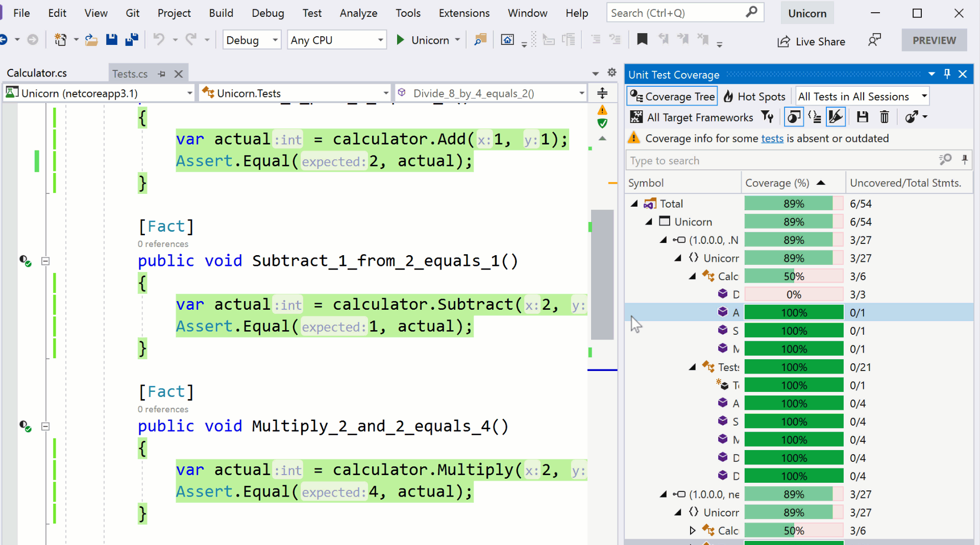This screenshot has height=545, width=980.
Task: Open the Extensions menu
Action: coord(464,13)
